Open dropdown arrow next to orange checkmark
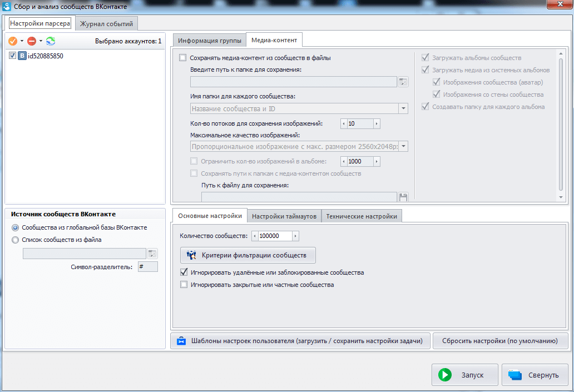Image resolution: width=574 pixels, height=392 pixels. (x=22, y=41)
